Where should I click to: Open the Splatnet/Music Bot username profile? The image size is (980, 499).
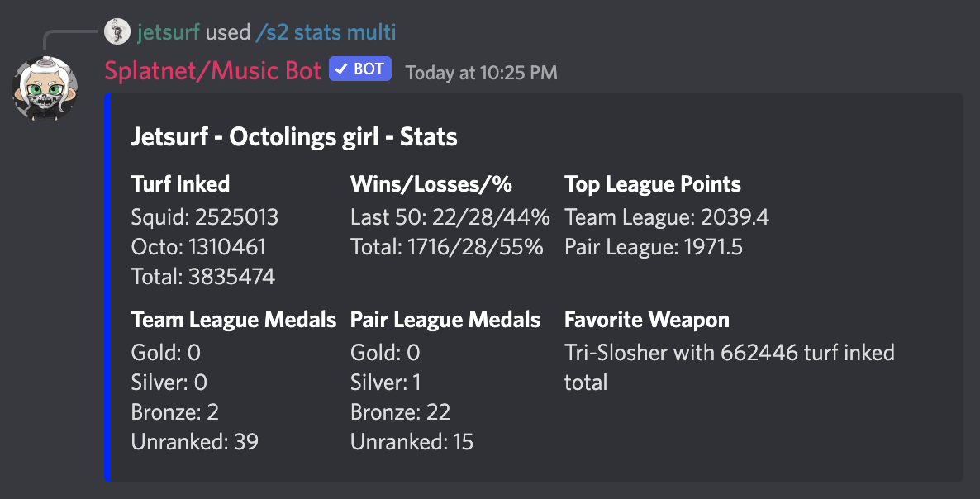pos(213,70)
